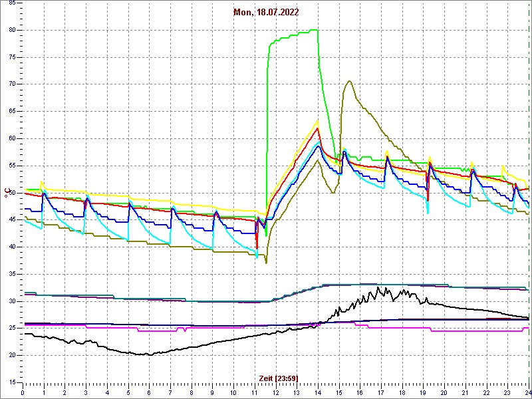Click hour '21' on the time axis
Viewport: 532px width, 399px height.
[465, 392]
